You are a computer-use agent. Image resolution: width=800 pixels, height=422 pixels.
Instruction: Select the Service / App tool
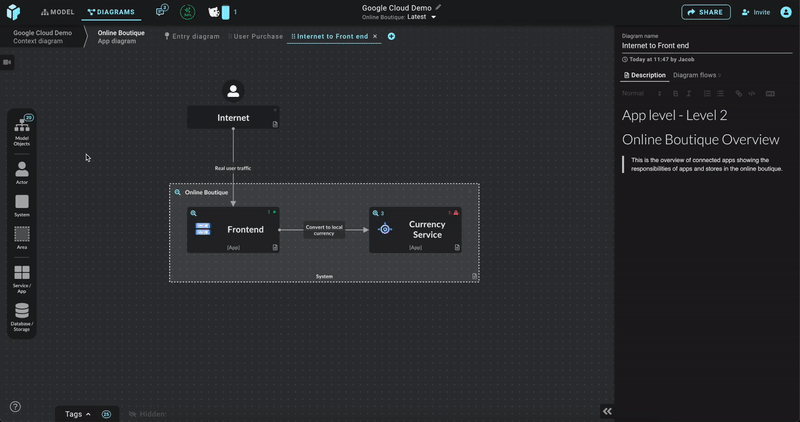pos(21,279)
